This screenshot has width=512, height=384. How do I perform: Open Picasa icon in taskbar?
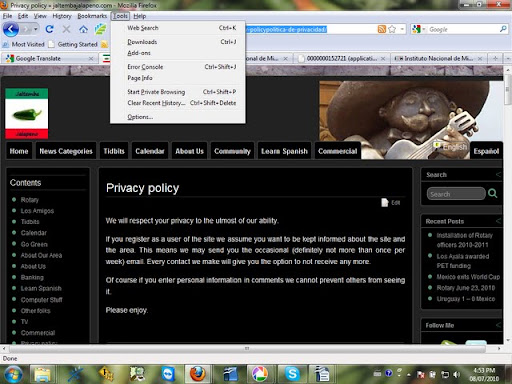(x=260, y=374)
